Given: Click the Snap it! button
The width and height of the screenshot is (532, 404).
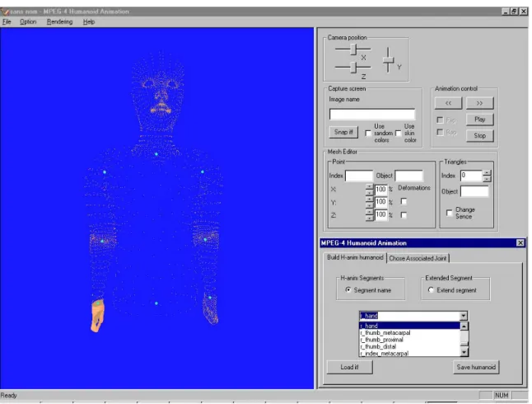Looking at the screenshot, I should [343, 132].
